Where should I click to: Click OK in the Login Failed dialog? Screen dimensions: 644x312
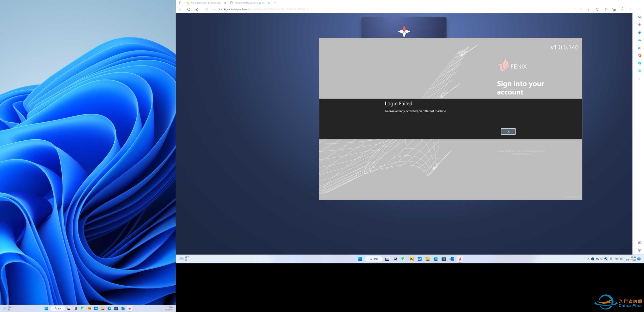coord(508,131)
